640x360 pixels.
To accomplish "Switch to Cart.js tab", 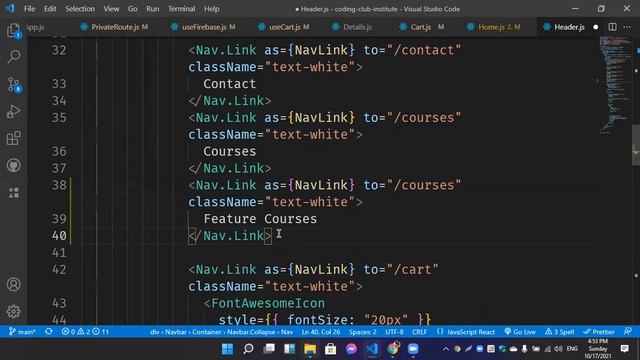I will point(421,27).
